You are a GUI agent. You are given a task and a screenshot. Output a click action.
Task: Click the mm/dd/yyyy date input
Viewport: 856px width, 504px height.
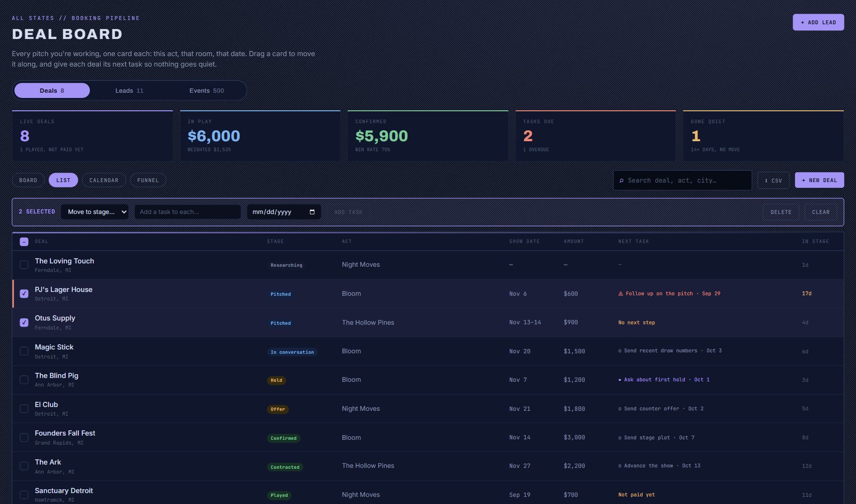coord(284,212)
